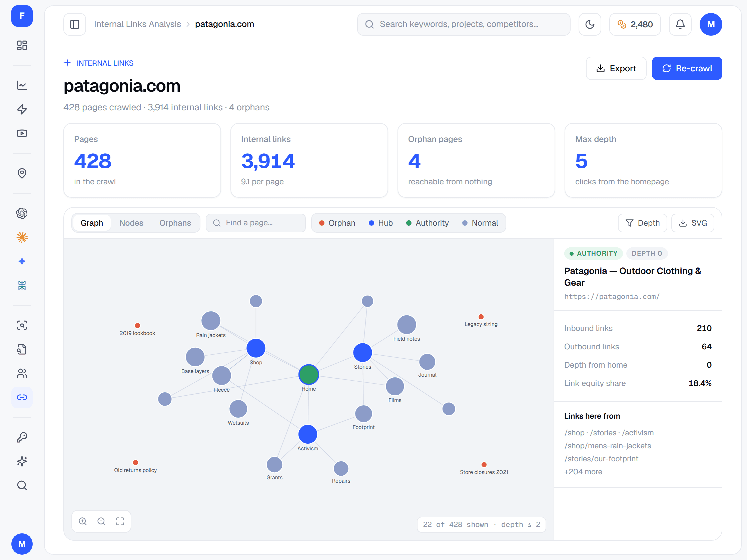The image size is (747, 560).
Task: Toggle the Authority legend filter
Action: tap(427, 223)
